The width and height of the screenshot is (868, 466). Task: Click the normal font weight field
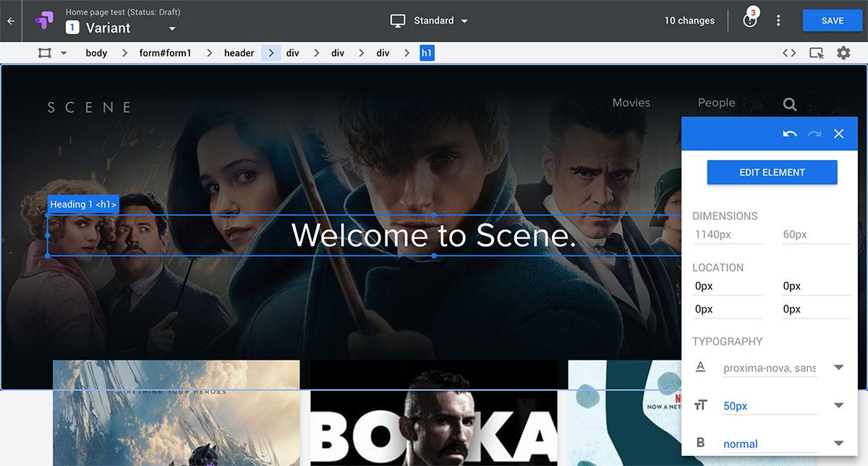coord(770,444)
